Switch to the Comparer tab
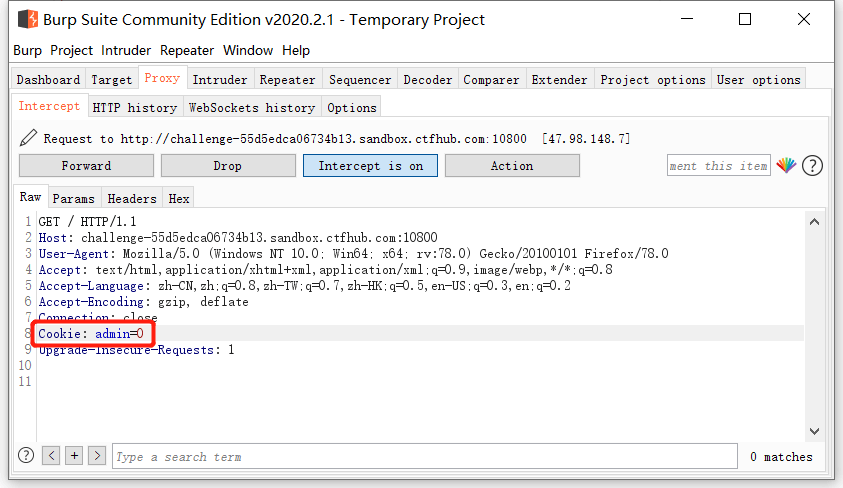Image resolution: width=843 pixels, height=488 pixels. [x=491, y=80]
